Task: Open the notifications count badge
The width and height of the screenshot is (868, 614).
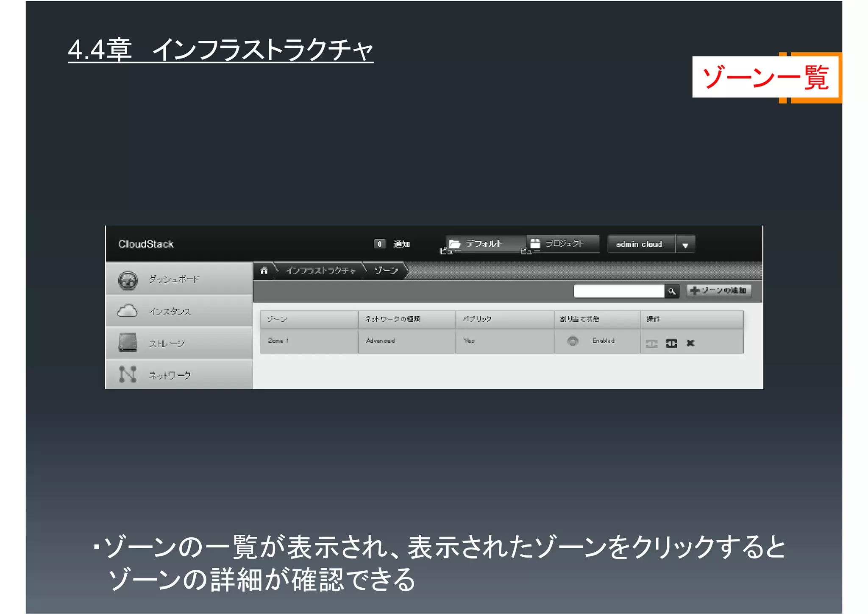Action: [379, 244]
